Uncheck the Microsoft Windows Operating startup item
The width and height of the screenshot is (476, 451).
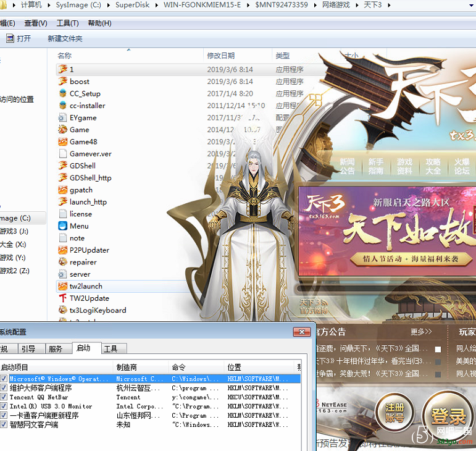click(4, 379)
